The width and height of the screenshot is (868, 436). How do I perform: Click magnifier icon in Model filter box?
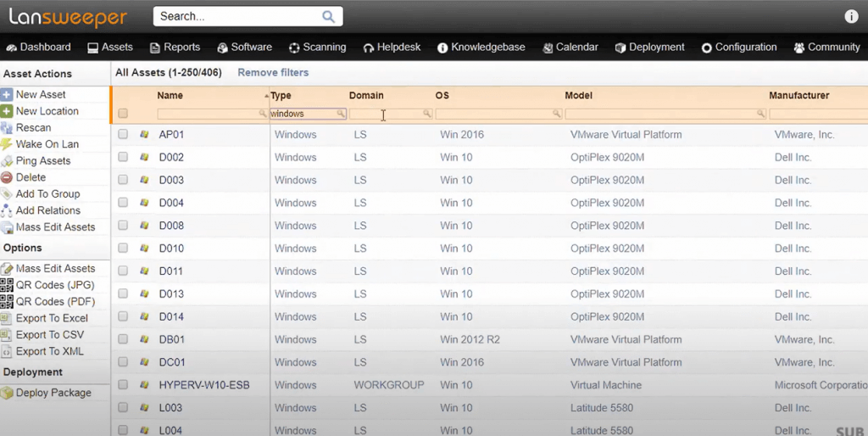point(760,114)
